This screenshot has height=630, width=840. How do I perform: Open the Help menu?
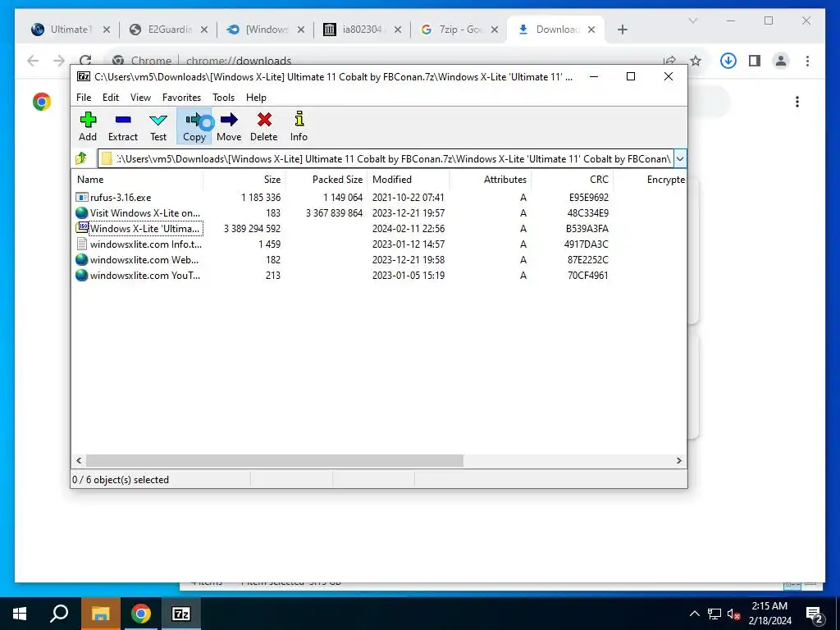256,98
